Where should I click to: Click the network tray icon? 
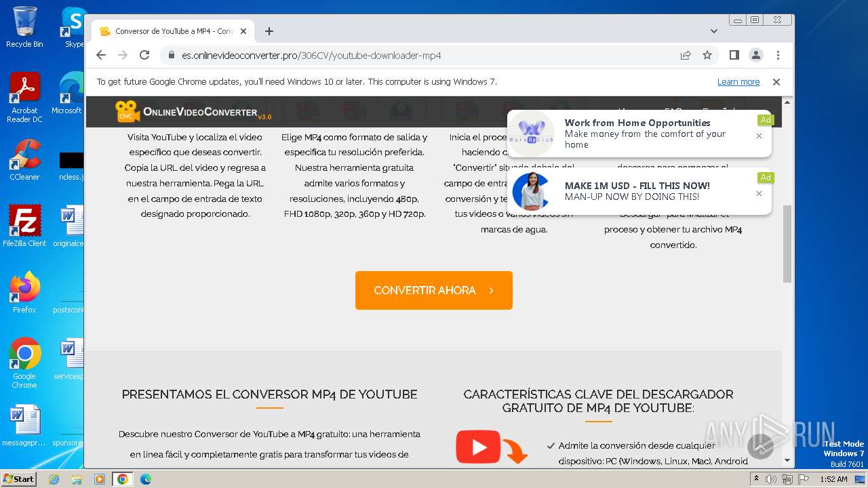click(787, 479)
